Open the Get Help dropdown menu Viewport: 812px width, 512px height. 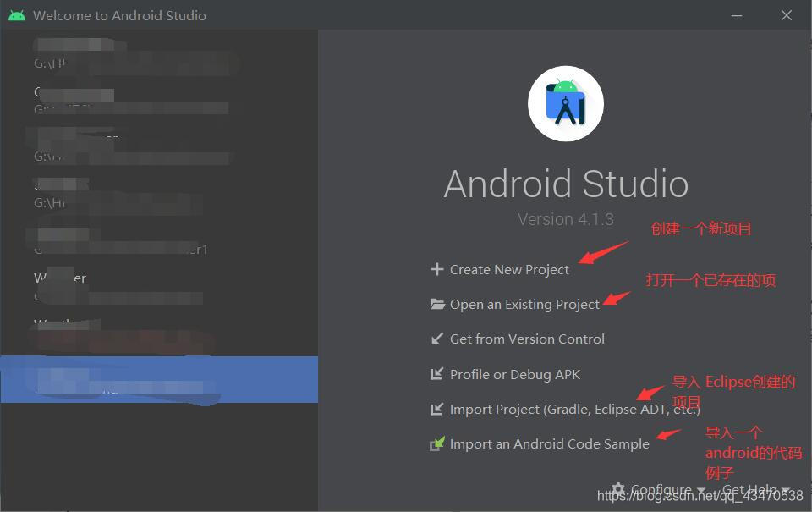tap(755, 489)
